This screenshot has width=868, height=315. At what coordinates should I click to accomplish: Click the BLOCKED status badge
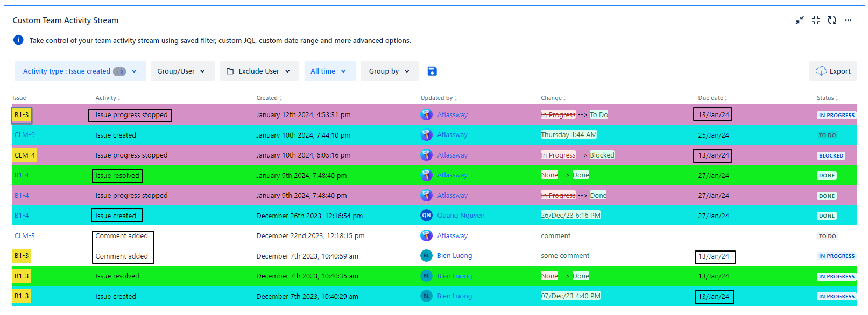[x=831, y=156]
